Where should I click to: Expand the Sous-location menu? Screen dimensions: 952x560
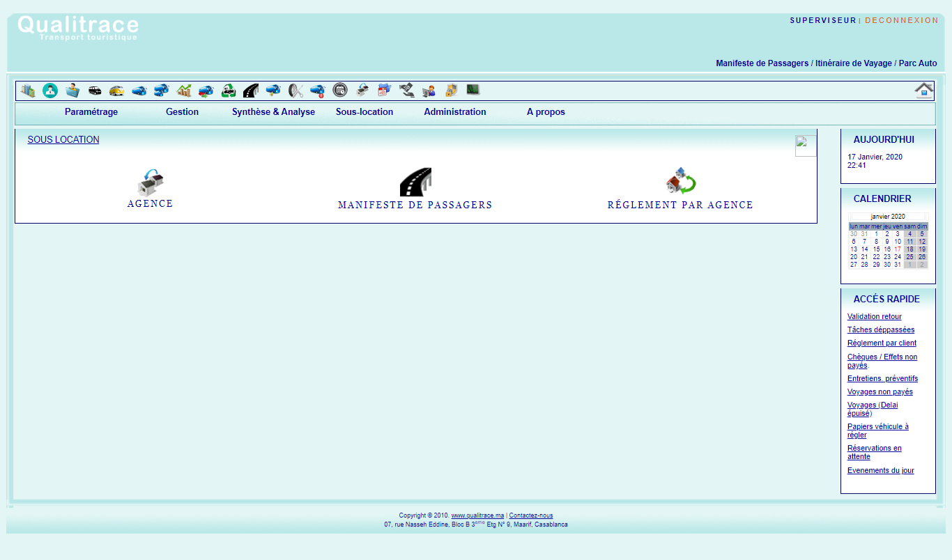[364, 112]
